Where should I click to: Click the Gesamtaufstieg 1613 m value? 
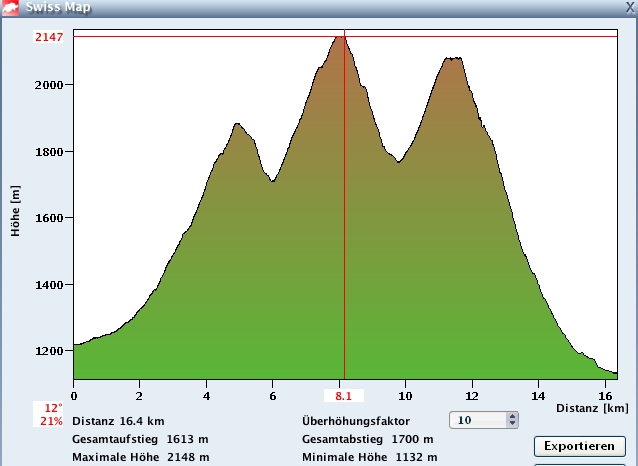click(x=140, y=439)
